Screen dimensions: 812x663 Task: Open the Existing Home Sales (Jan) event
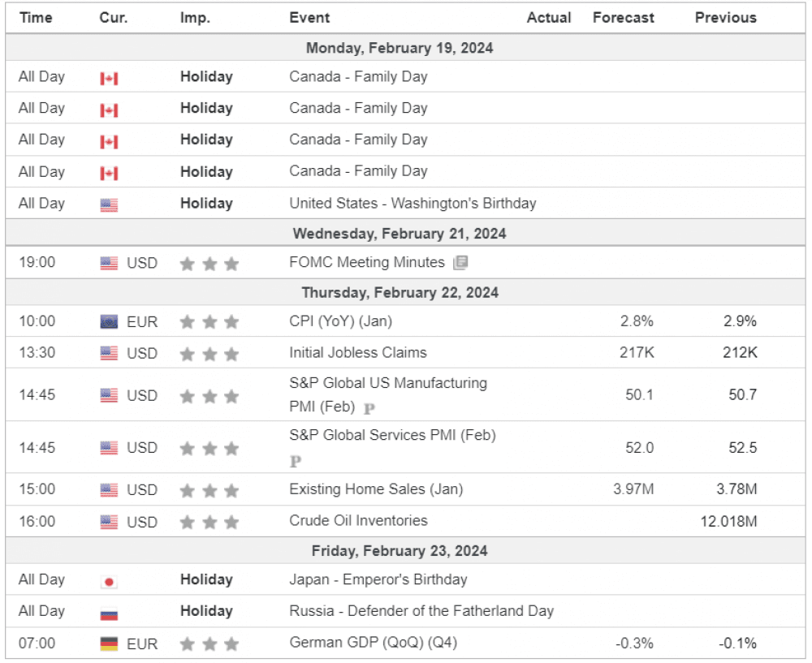tap(376, 489)
